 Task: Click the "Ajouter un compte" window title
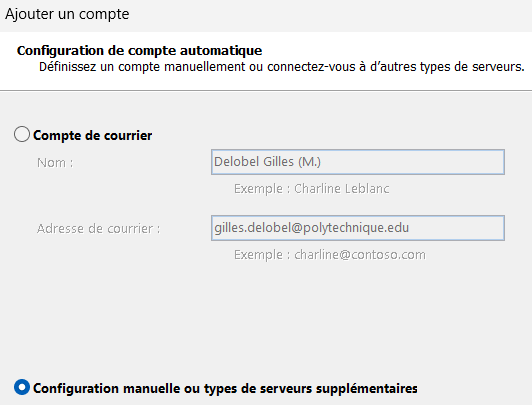tap(67, 14)
